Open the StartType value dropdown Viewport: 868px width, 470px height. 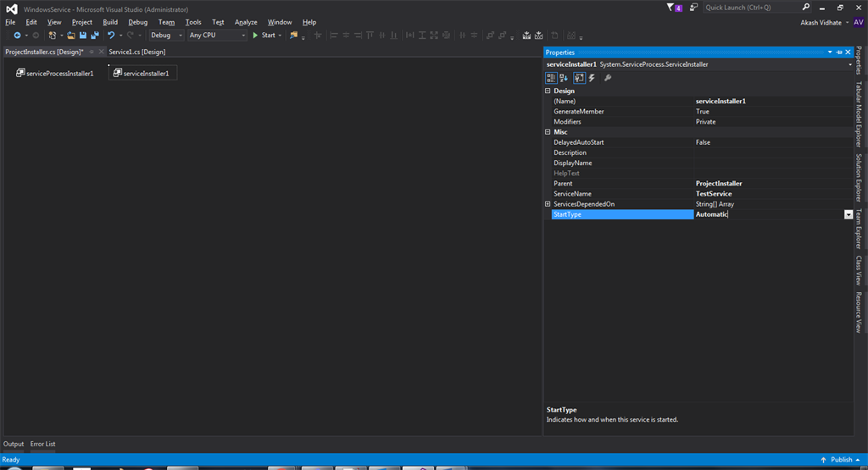(848, 215)
